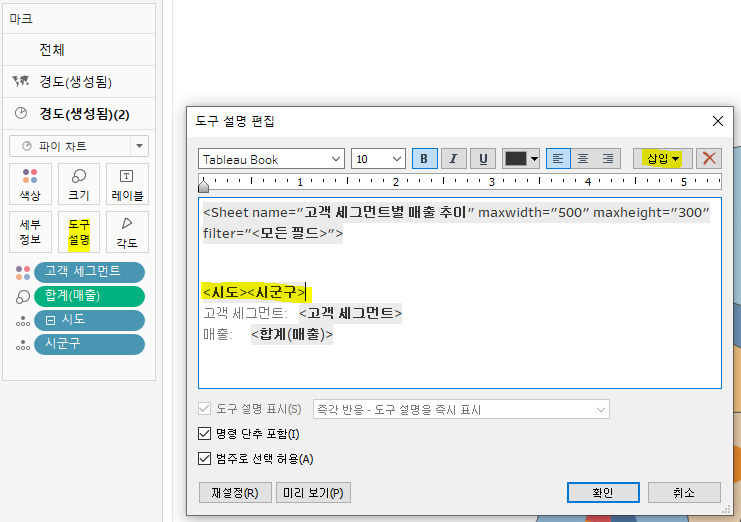This screenshot has height=522, width=741.
Task: Open the 도구 설명 (Tooltip) mark card
Action: pyautogui.click(x=79, y=232)
